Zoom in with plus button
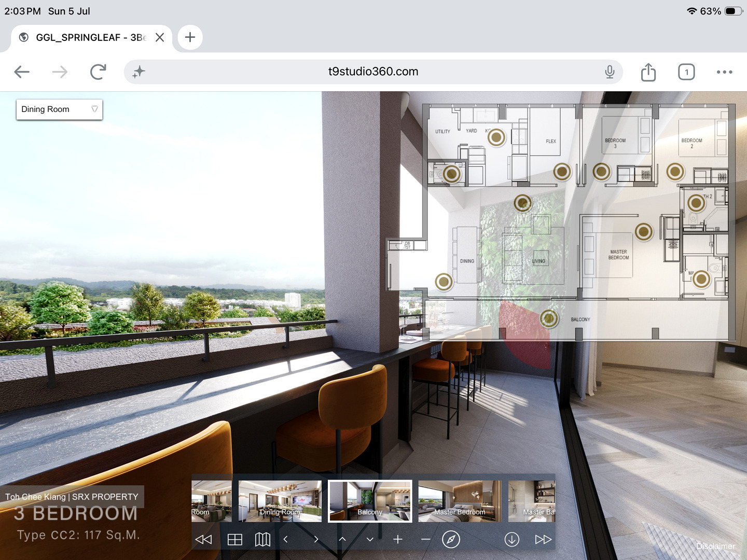 (x=398, y=539)
